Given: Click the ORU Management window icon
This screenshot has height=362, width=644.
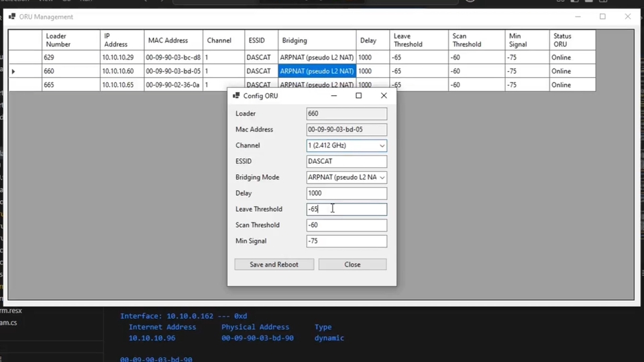Looking at the screenshot, I should [x=12, y=16].
